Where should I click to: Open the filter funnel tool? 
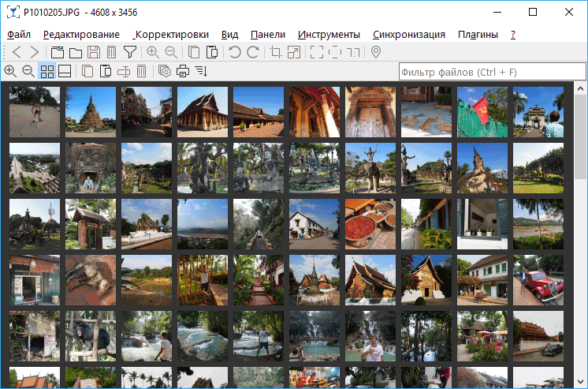(130, 53)
